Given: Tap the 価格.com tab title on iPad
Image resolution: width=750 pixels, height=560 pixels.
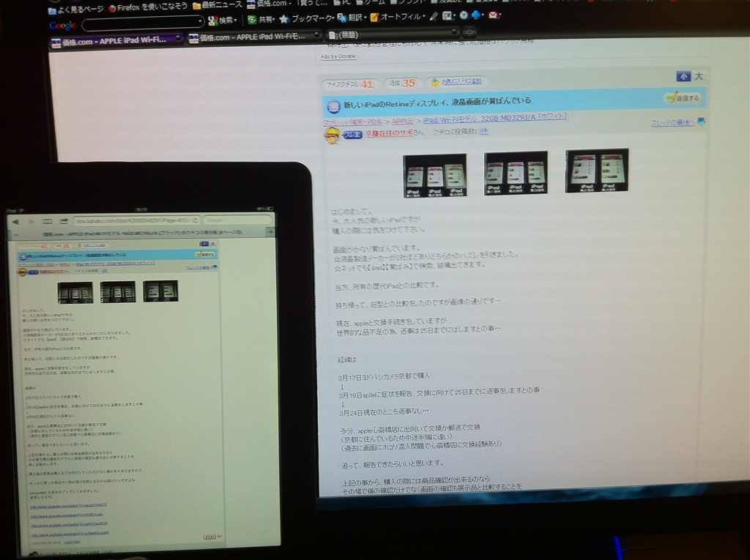Looking at the screenshot, I should (142, 233).
